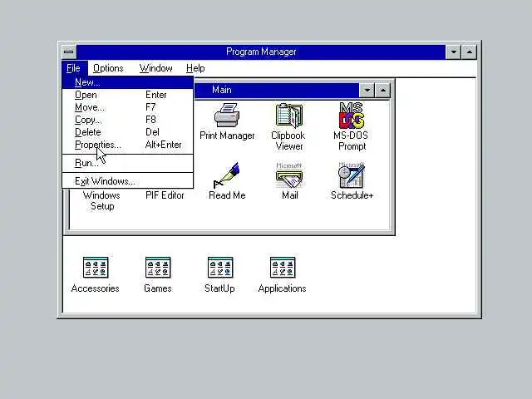Image resolution: width=532 pixels, height=399 pixels.
Task: Maximize the Program Manager window
Action: 469,52
